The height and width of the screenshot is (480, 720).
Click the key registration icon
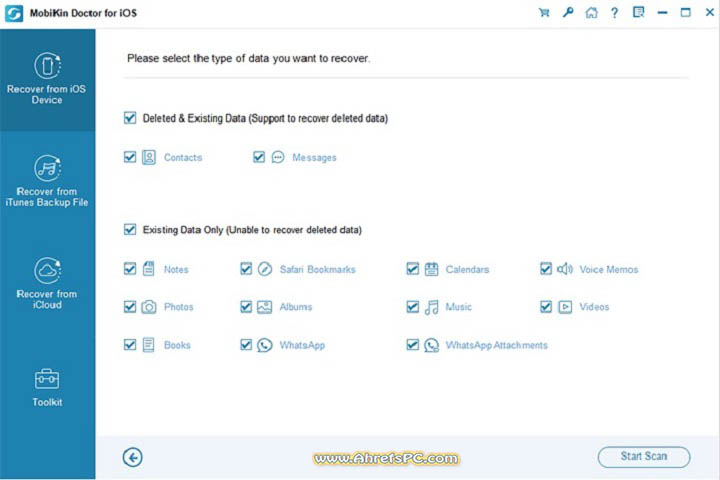[x=568, y=12]
